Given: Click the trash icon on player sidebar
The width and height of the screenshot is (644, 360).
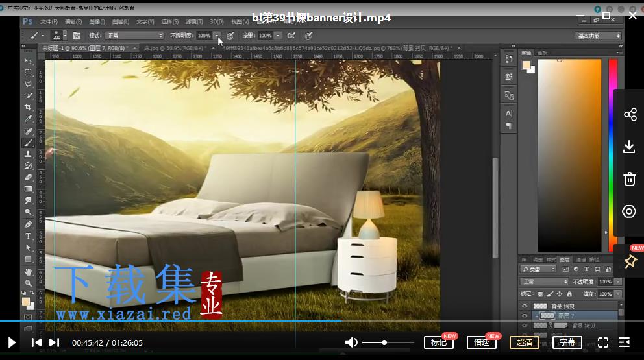Looking at the screenshot, I should pos(629,179).
